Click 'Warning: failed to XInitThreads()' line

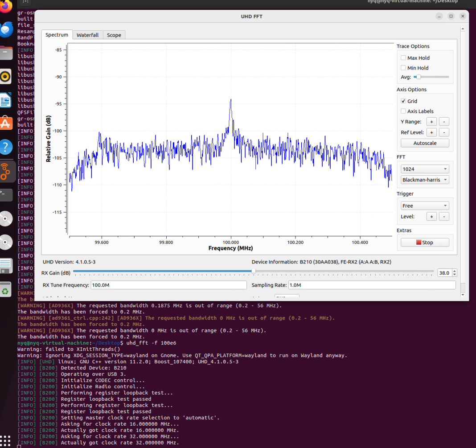point(69,349)
